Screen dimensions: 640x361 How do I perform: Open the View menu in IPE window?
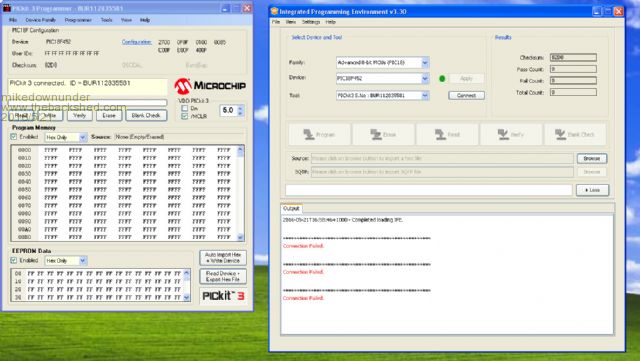click(x=291, y=22)
